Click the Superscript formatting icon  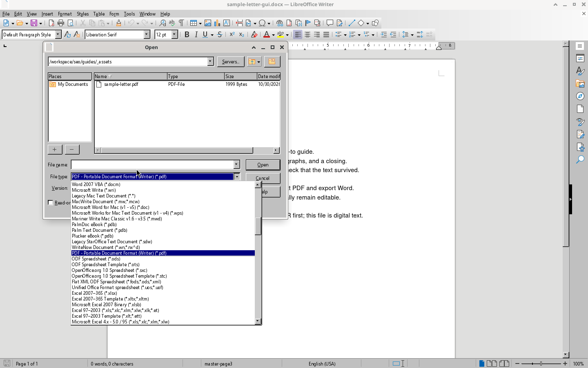pos(232,35)
